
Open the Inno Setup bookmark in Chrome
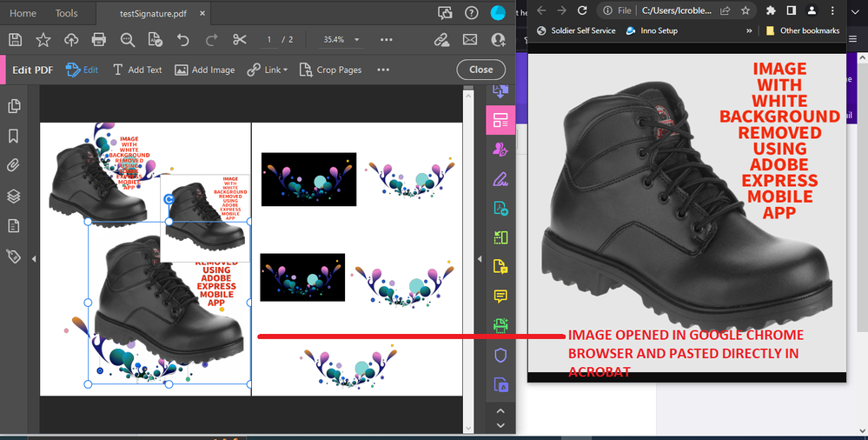tap(652, 31)
